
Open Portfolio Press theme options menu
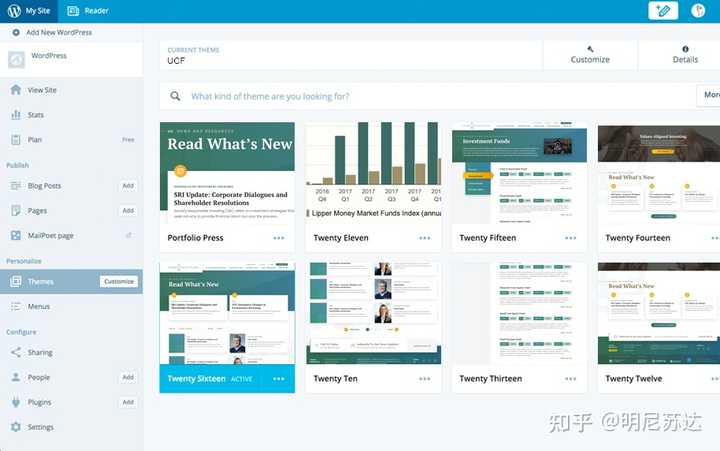tap(279, 238)
